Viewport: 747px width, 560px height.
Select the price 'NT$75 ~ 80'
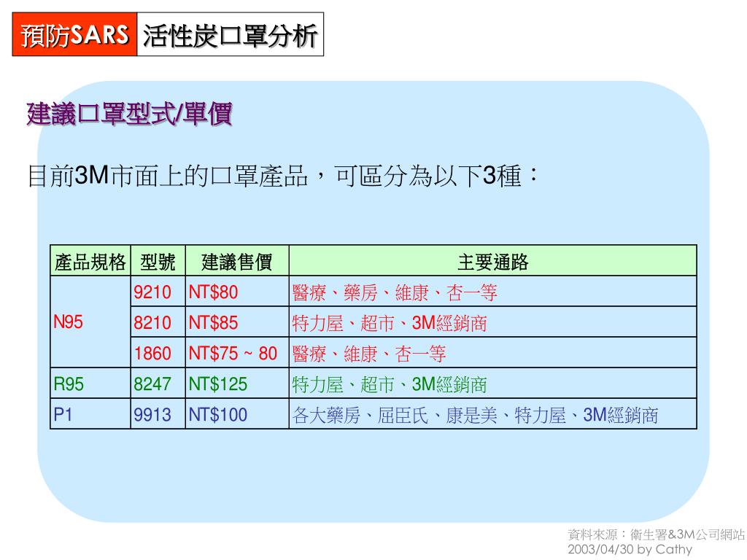pyautogui.click(x=233, y=354)
